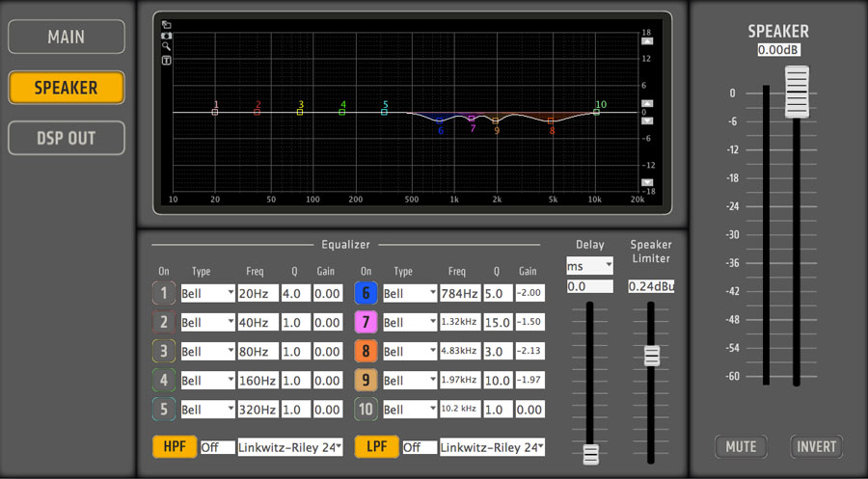The width and height of the screenshot is (868, 479).
Task: Click the up arrow just above 0 dB
Action: pos(647,103)
